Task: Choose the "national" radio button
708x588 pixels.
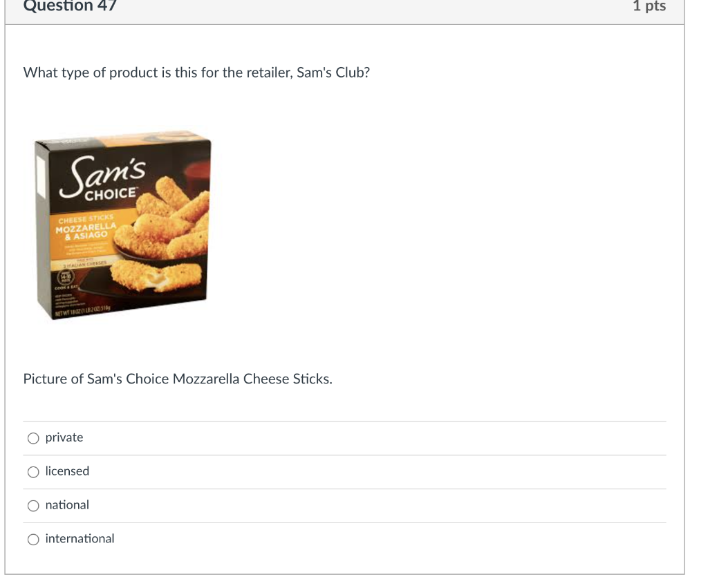Action: pyautogui.click(x=33, y=506)
